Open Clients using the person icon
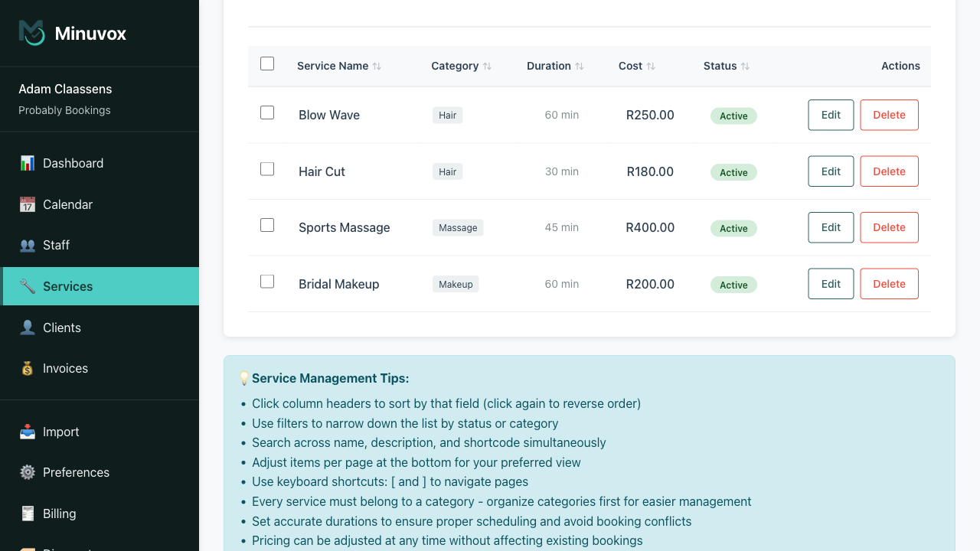980x551 pixels. coord(28,328)
